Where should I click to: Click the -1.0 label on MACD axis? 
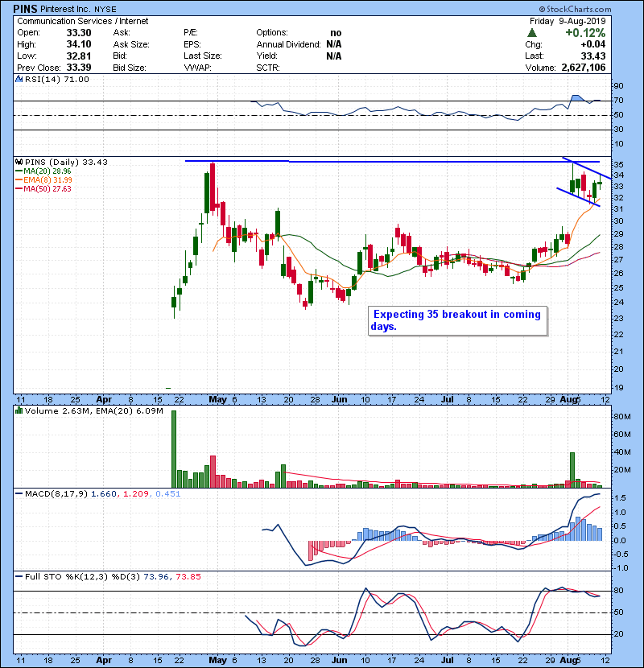tap(620, 568)
